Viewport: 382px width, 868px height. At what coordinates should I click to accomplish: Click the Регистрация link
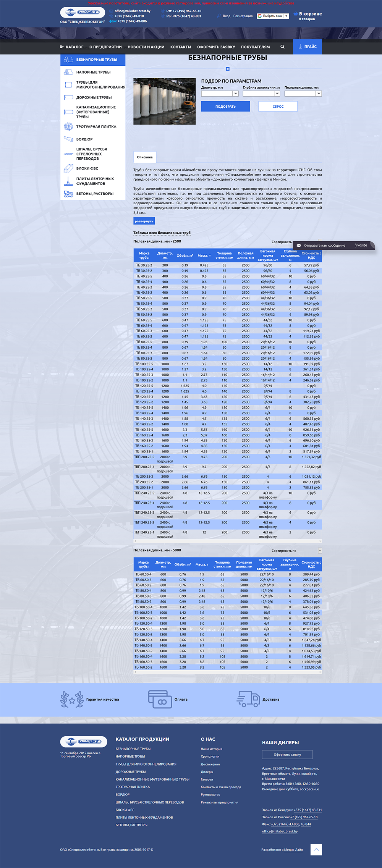(243, 16)
